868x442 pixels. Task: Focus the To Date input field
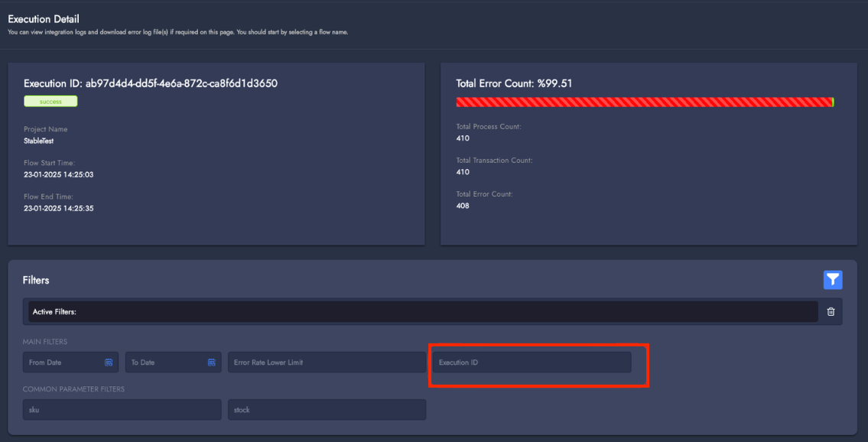pos(164,362)
